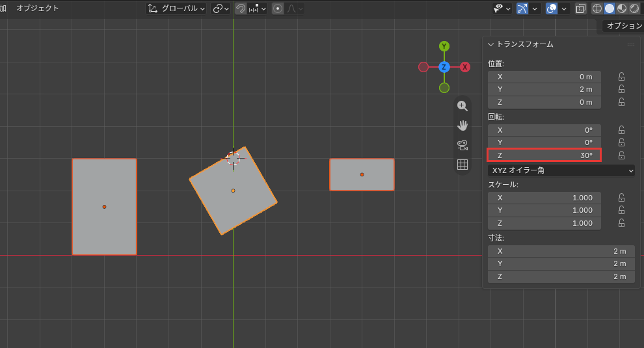Toggle lock for scale X
The image size is (644, 348).
point(621,198)
